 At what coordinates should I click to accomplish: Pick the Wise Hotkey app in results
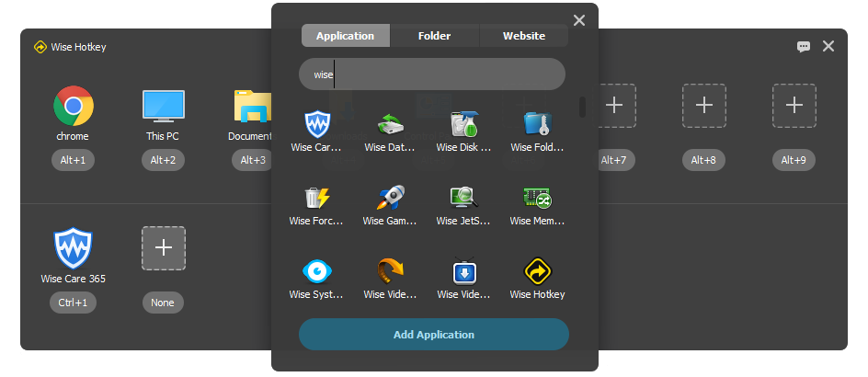pos(537,271)
